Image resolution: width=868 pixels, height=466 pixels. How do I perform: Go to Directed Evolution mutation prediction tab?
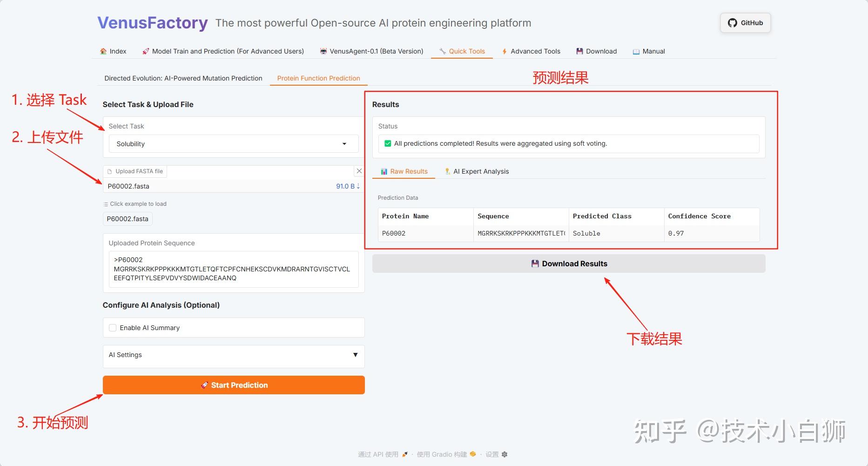183,78
